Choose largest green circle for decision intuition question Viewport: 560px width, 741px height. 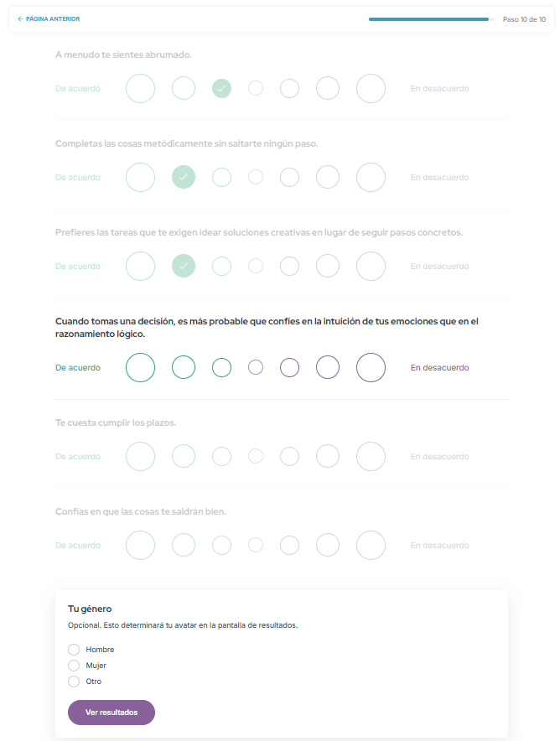[x=140, y=367]
